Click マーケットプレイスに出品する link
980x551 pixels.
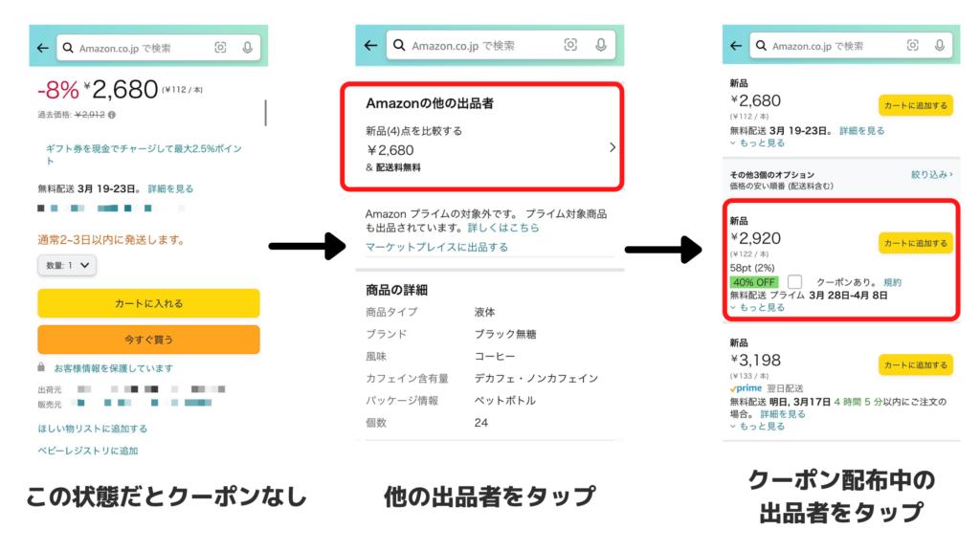pyautogui.click(x=436, y=248)
